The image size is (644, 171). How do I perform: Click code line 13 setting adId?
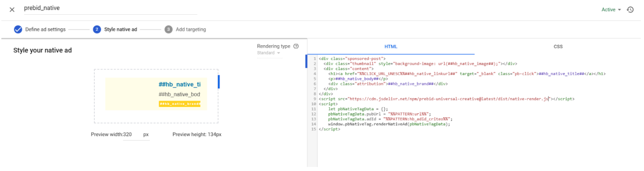pyautogui.click(x=391, y=119)
